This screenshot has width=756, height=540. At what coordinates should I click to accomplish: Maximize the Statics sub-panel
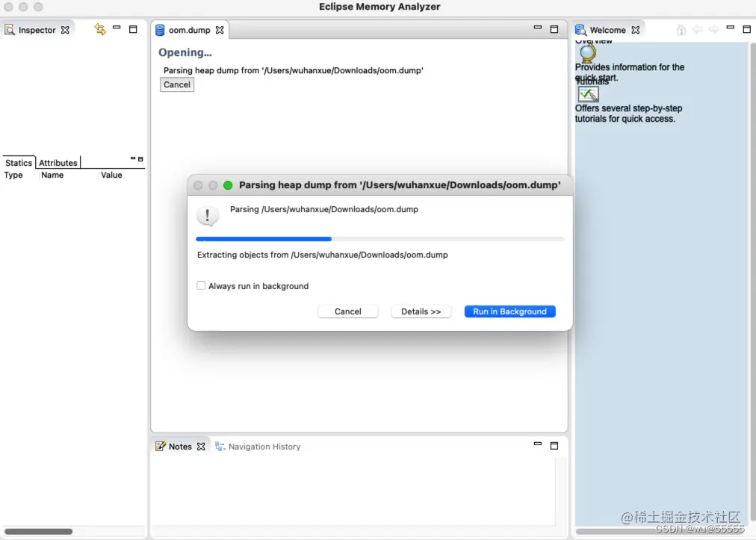point(140,158)
